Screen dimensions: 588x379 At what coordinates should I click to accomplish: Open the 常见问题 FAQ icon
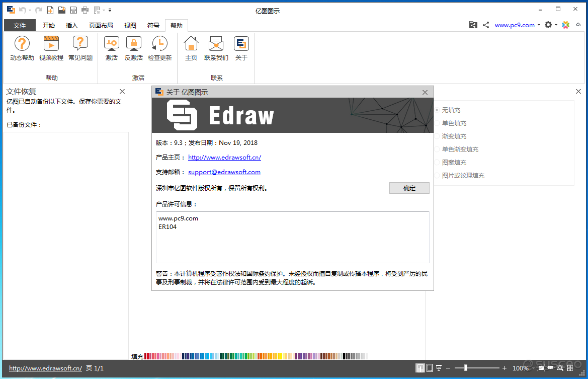[x=80, y=48]
